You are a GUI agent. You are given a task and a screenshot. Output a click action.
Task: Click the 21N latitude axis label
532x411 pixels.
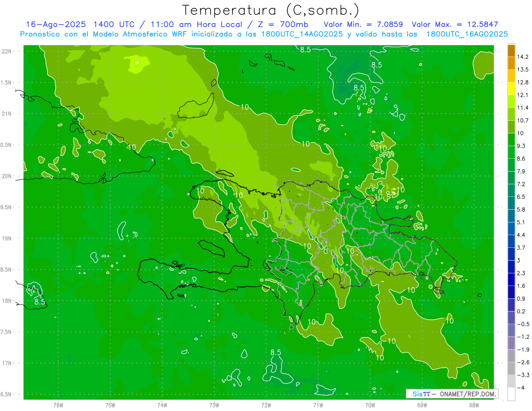[7, 114]
